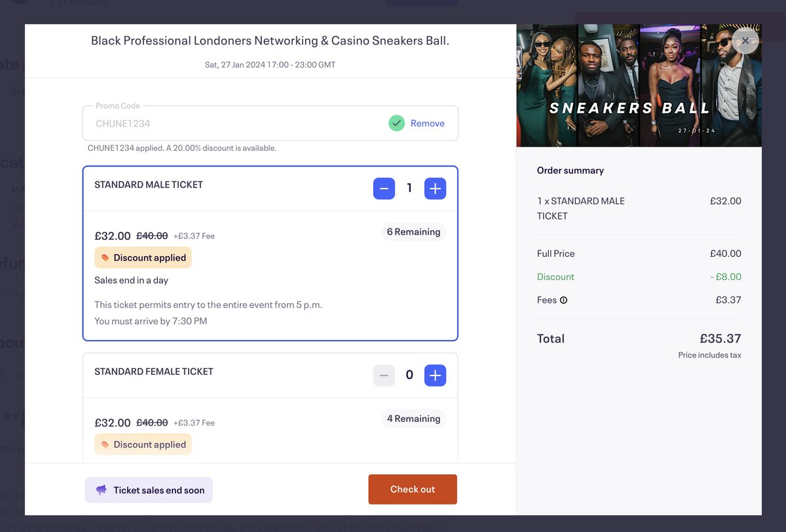
Task: Click the Full Price £40.00 value
Action: pos(726,254)
